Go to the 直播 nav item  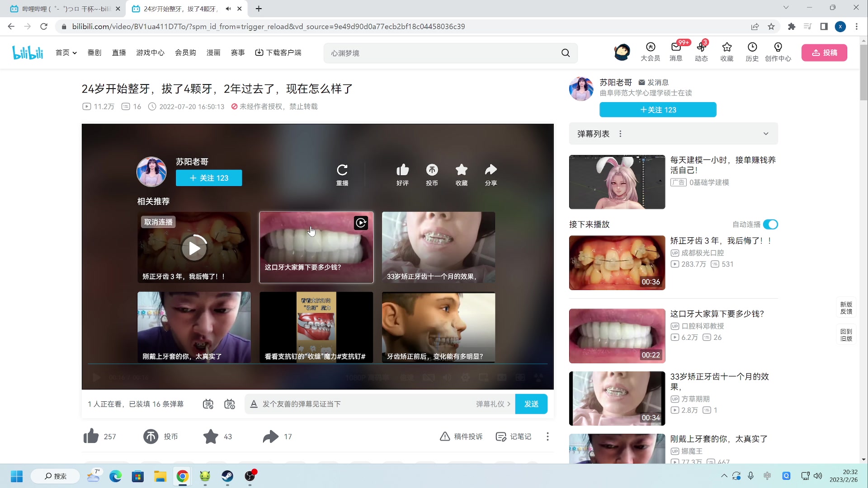click(x=119, y=53)
